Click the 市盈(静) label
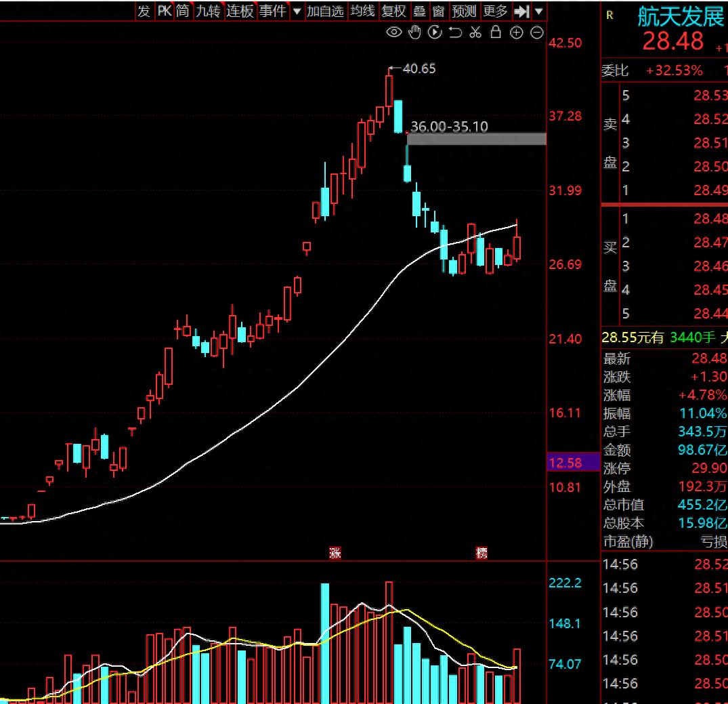 (x=628, y=542)
